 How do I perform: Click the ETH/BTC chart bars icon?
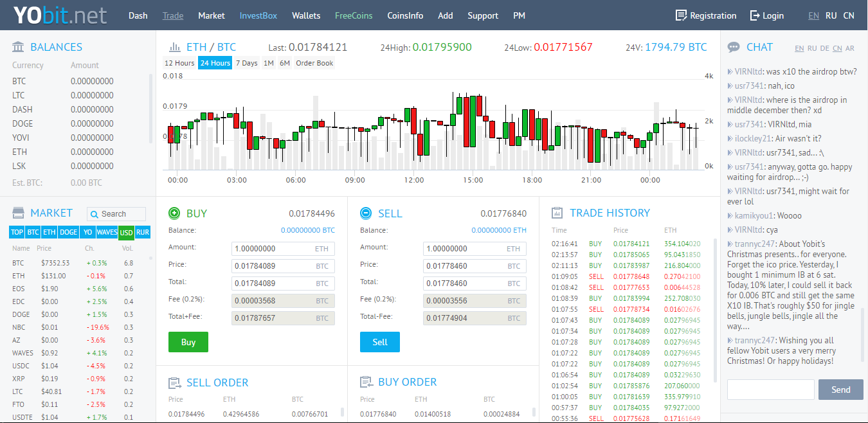coord(174,47)
